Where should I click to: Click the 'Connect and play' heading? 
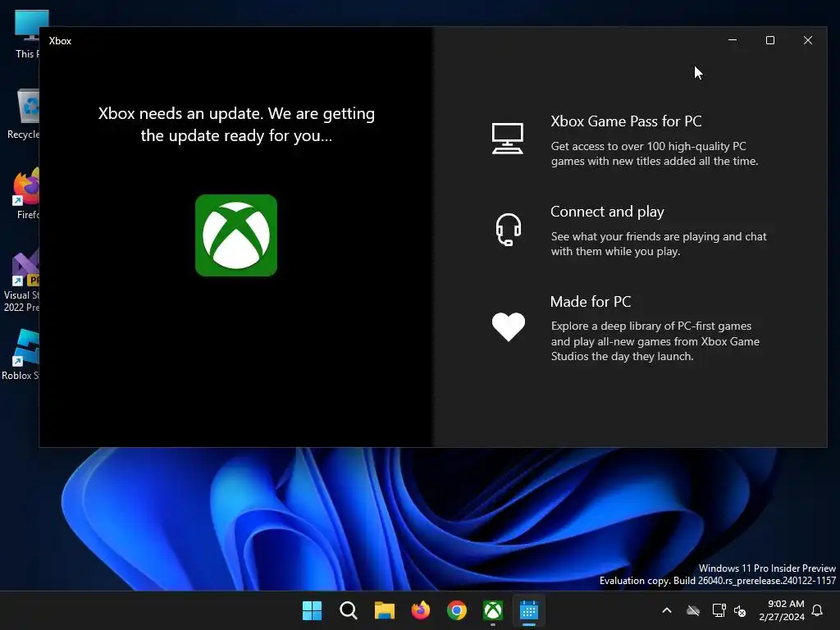coord(607,212)
